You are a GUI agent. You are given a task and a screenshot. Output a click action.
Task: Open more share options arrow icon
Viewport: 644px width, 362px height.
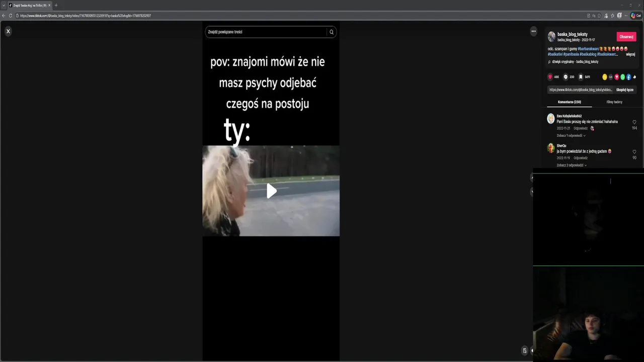(x=634, y=77)
